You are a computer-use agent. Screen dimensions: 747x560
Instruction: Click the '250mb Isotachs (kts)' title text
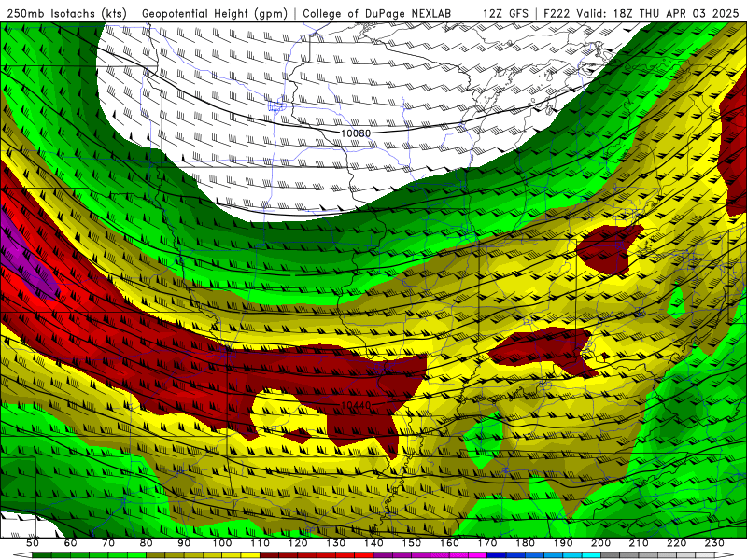point(67,14)
